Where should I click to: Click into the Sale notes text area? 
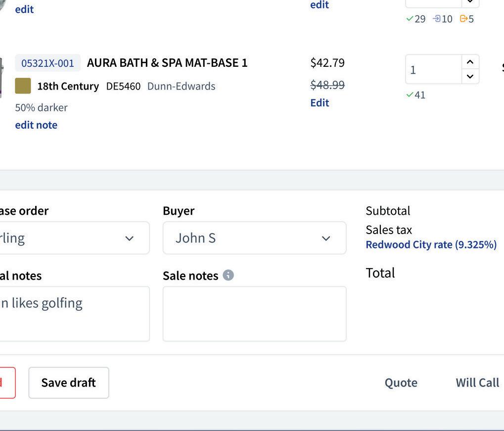pos(254,314)
